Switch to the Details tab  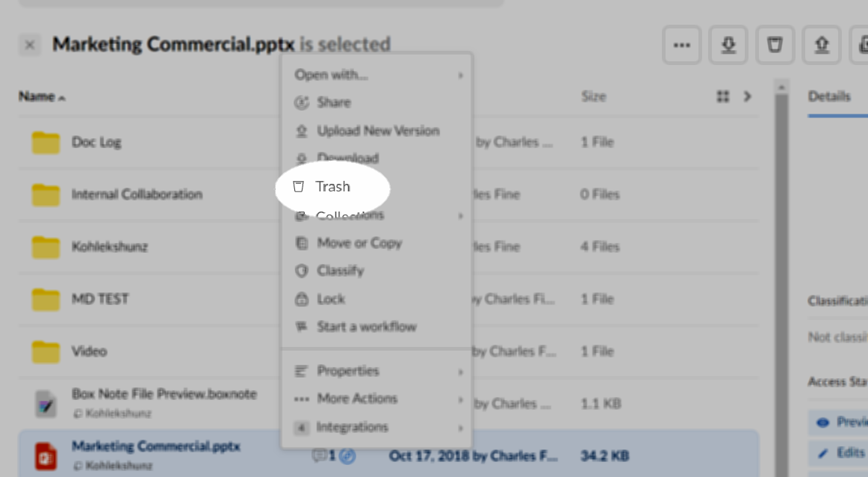pos(828,96)
